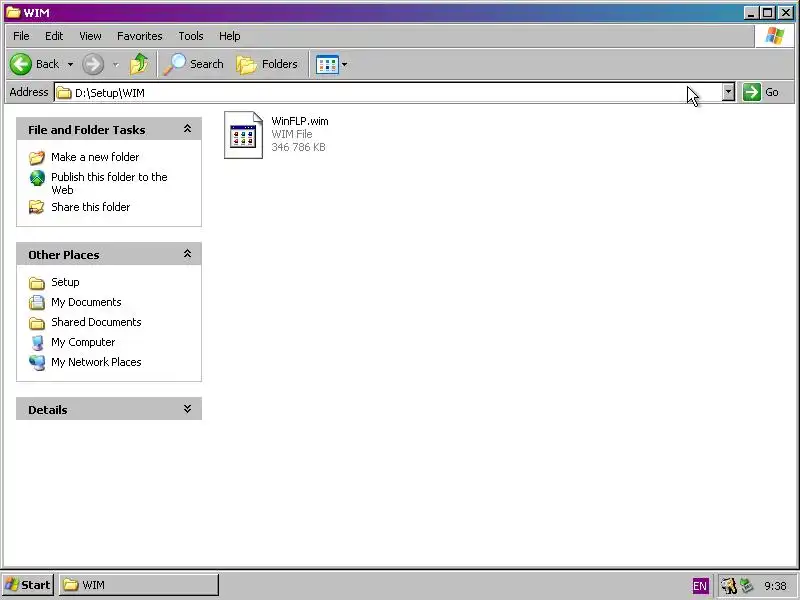The image size is (800, 600).
Task: Open My Computer link
Action: pyautogui.click(x=83, y=342)
